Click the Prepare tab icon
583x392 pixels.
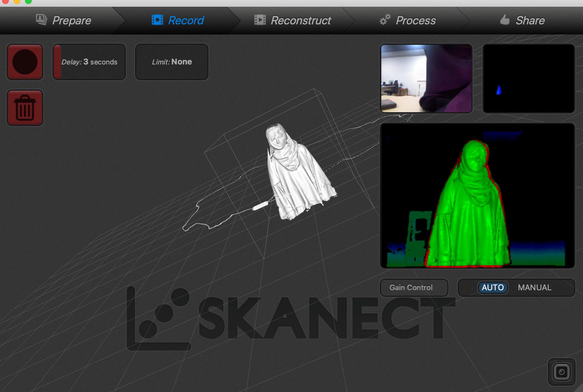[41, 20]
